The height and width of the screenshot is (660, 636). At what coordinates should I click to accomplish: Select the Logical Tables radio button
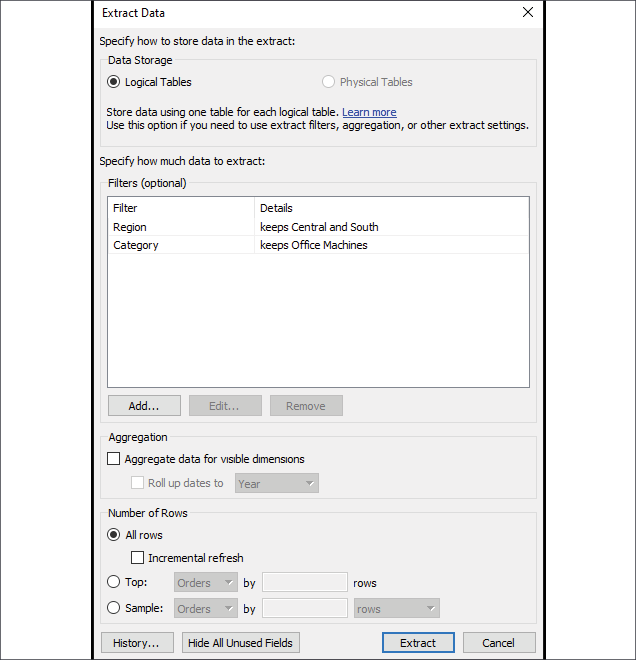pyautogui.click(x=113, y=82)
